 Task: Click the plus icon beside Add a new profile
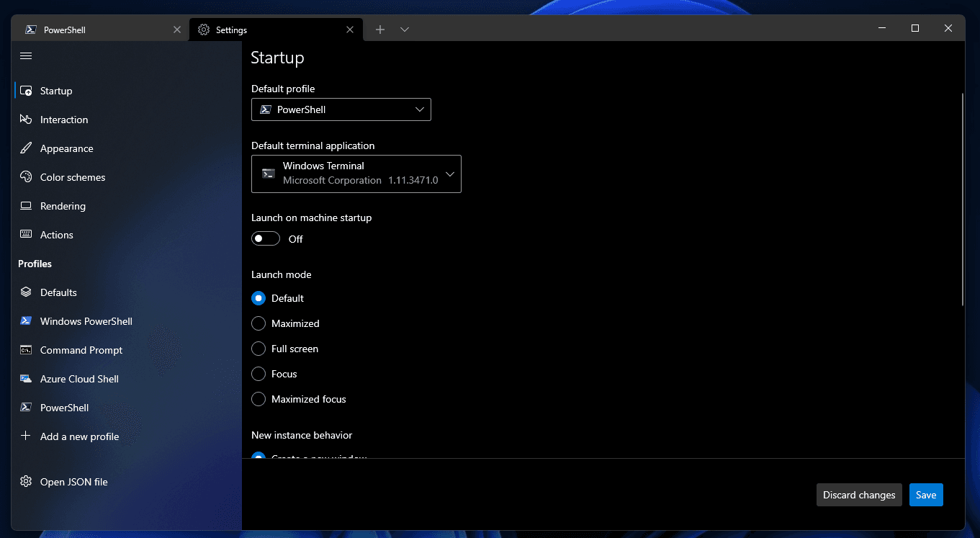[26, 436]
